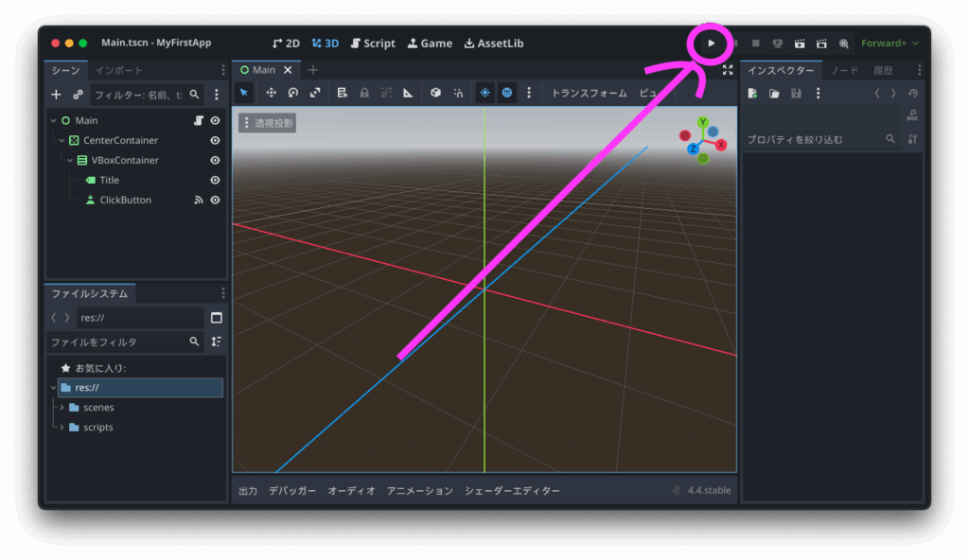Click the 透視投影 viewport menu button

coord(268,123)
